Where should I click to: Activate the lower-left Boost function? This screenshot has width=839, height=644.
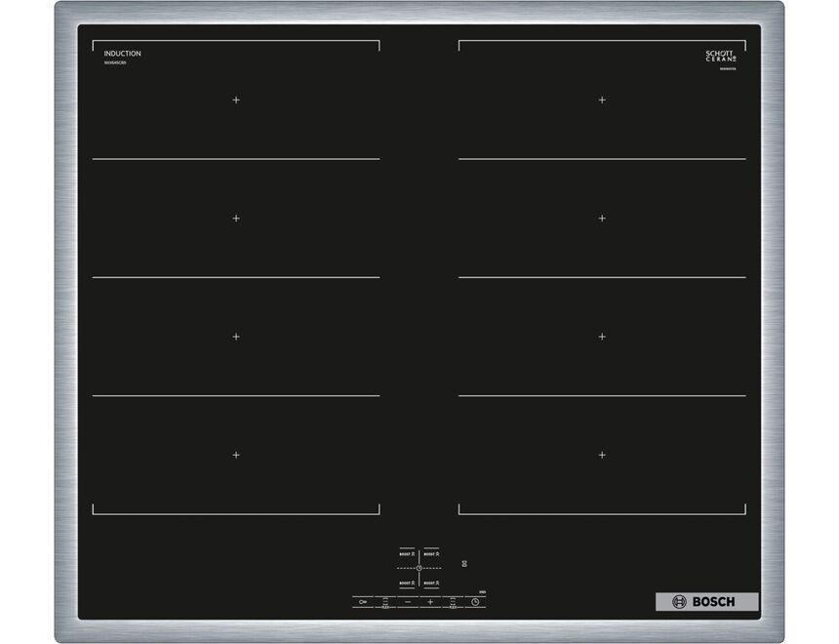[x=406, y=583]
